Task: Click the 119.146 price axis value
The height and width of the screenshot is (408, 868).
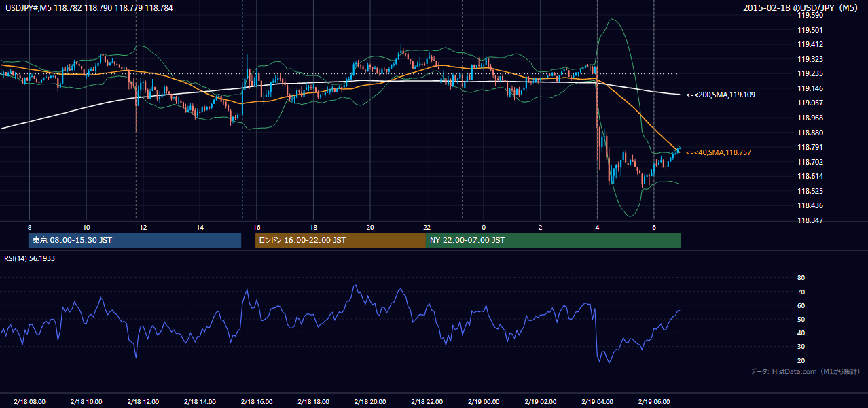Action: pyautogui.click(x=811, y=88)
